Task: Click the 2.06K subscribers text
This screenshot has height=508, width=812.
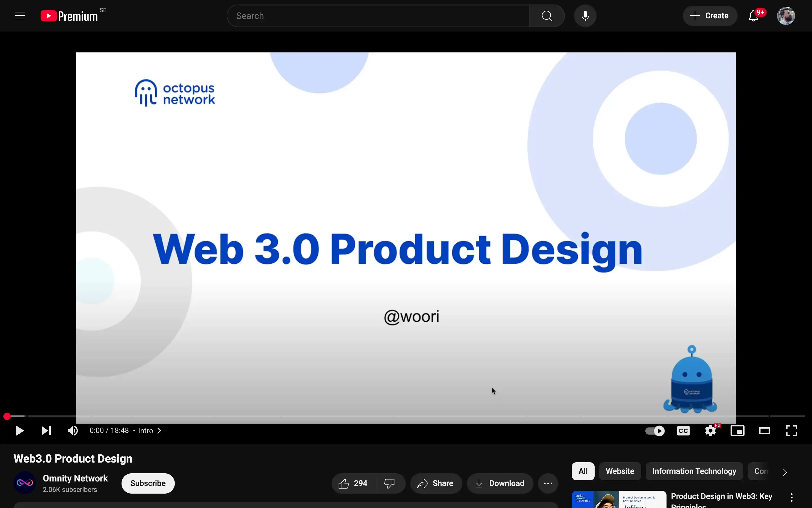Action: pos(70,490)
